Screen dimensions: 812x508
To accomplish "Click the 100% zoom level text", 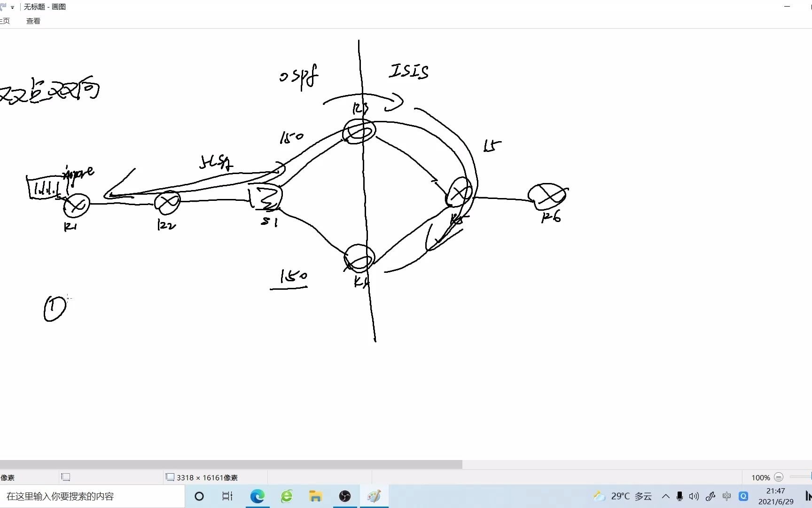I will (761, 477).
